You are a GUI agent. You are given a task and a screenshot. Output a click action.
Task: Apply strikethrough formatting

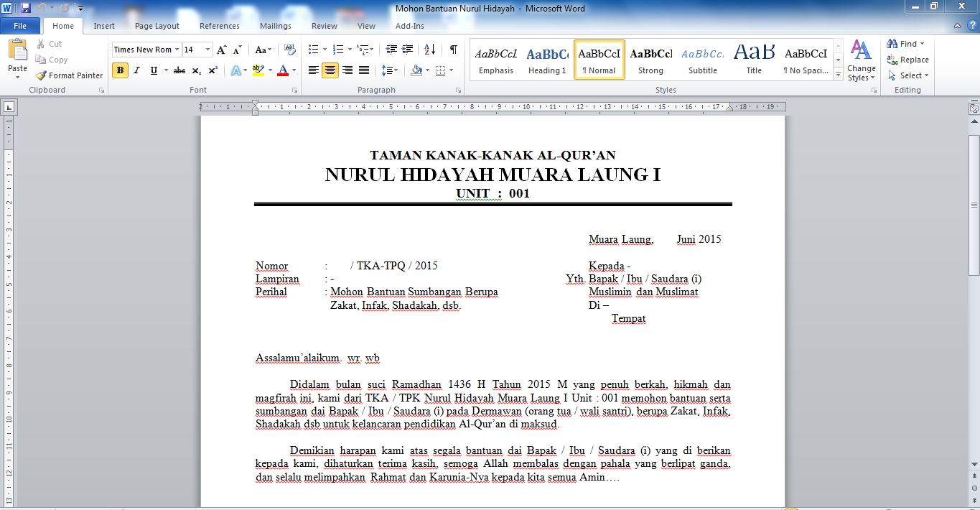(x=179, y=70)
